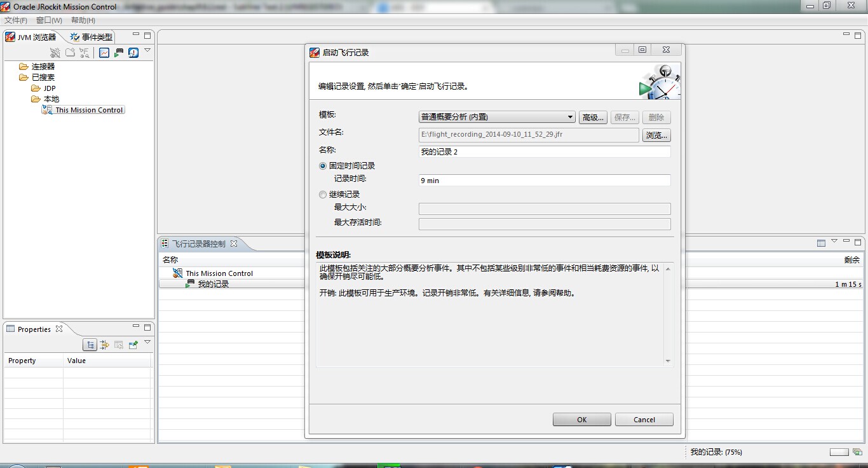The width and height of the screenshot is (868, 468).
Task: Open the 文件(F) menu
Action: tap(16, 20)
